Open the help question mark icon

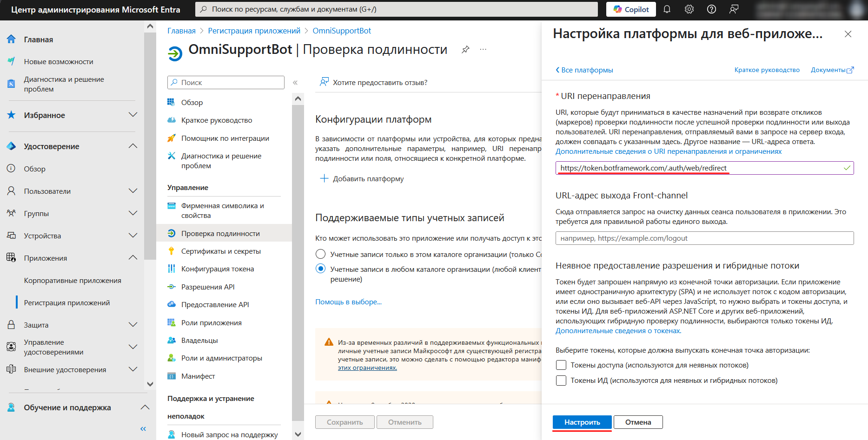pos(711,9)
